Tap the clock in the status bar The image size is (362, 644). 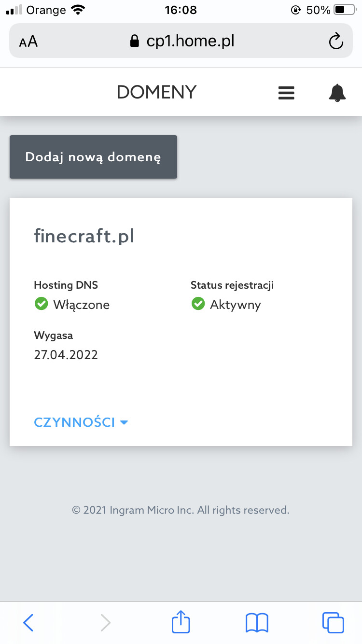click(x=181, y=10)
